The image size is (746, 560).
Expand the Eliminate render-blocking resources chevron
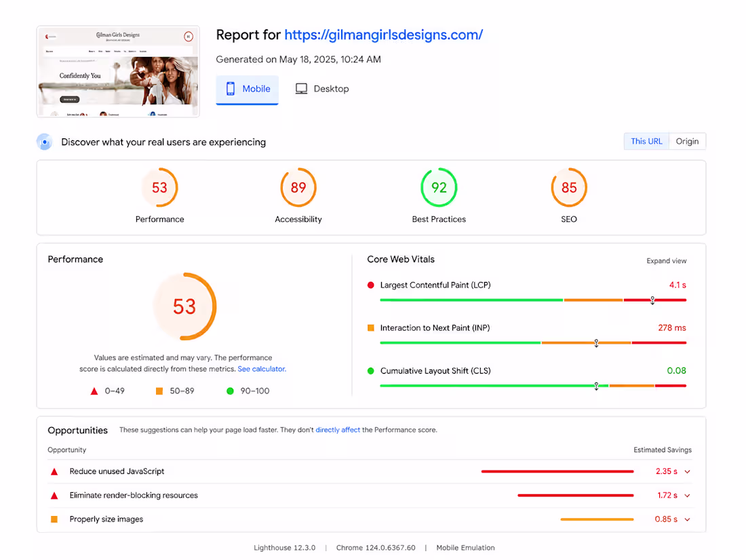pyautogui.click(x=688, y=496)
